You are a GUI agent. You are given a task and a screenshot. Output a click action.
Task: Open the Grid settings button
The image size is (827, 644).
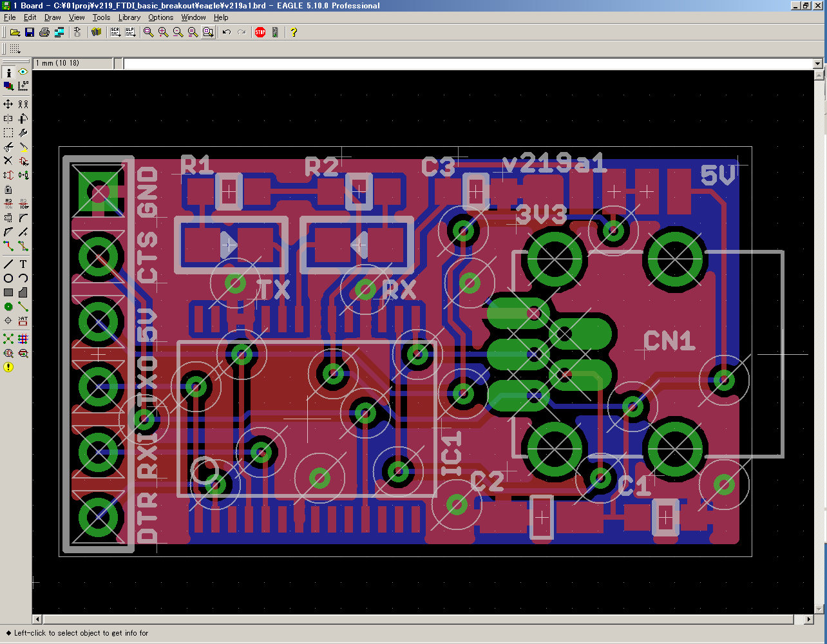(15, 49)
